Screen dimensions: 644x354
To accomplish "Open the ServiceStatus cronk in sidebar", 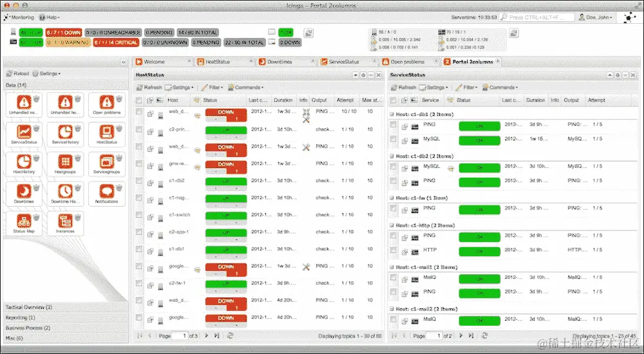I will 24,131.
